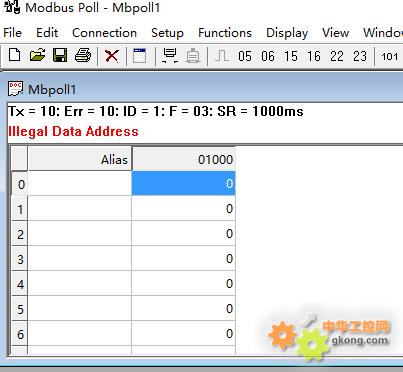Select function 16 write multiple registers
Image resolution: width=403 pixels, height=372 pixels.
click(314, 56)
